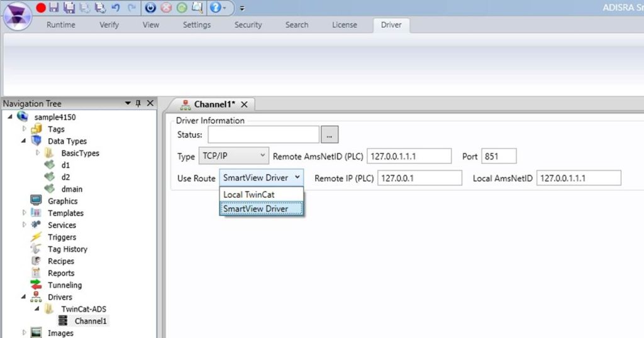Click the Port input field
The height and width of the screenshot is (338, 644).
tap(499, 156)
